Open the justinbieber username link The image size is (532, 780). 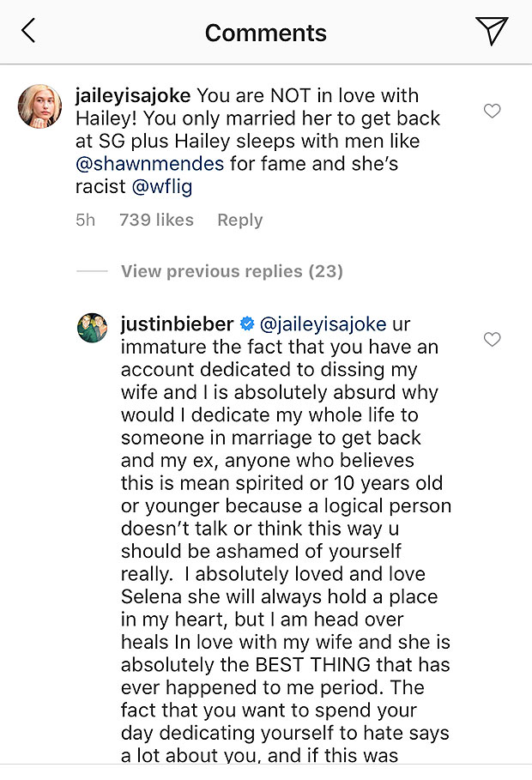click(x=178, y=324)
